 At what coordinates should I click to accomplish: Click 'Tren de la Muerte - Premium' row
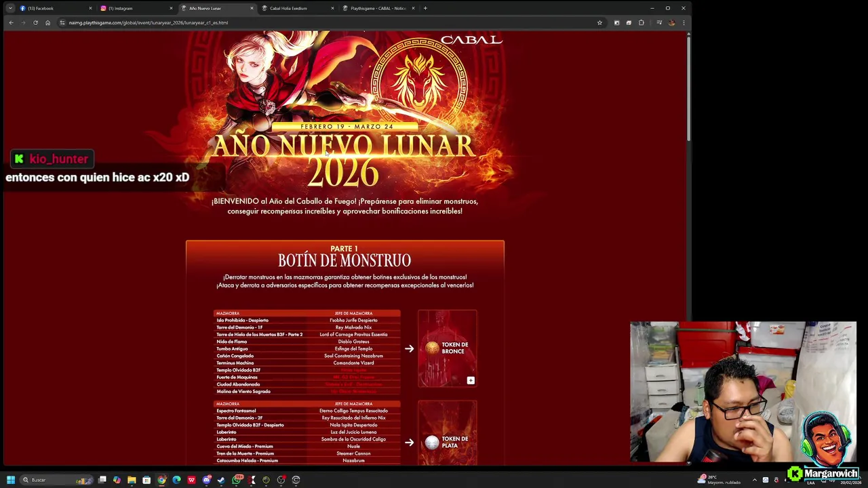tap(307, 453)
